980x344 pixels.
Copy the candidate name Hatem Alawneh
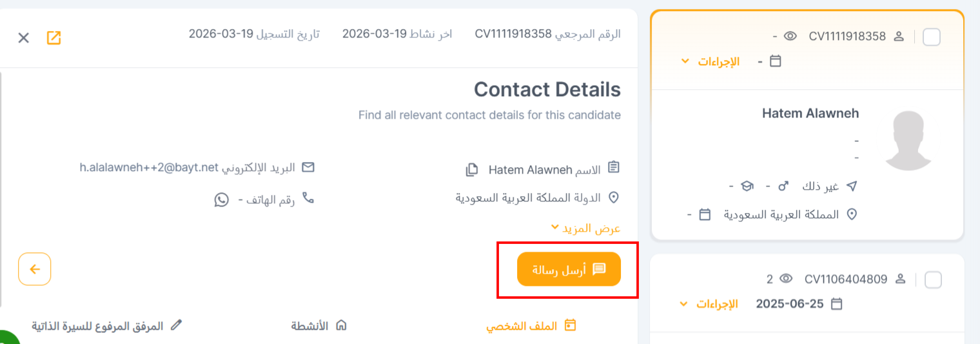472,170
